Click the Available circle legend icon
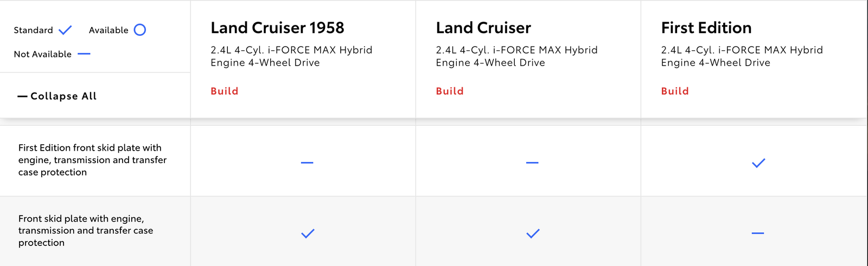Image resolution: width=868 pixels, height=266 pixels. (140, 30)
